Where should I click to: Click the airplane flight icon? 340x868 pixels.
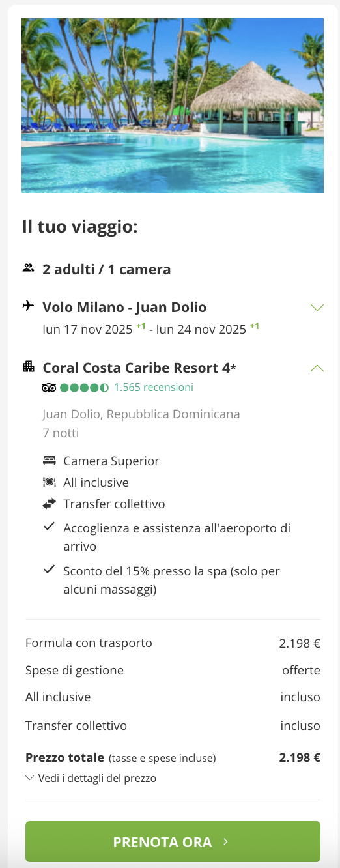coord(28,306)
